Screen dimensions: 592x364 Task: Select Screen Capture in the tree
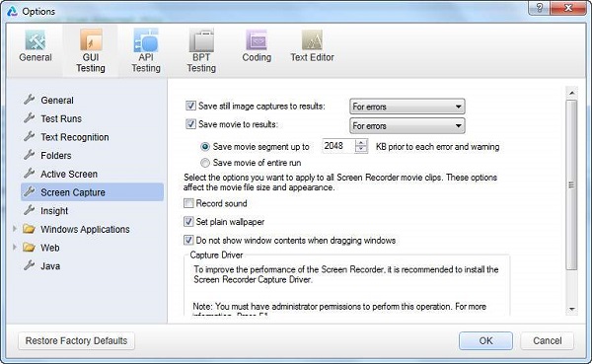(x=92, y=191)
